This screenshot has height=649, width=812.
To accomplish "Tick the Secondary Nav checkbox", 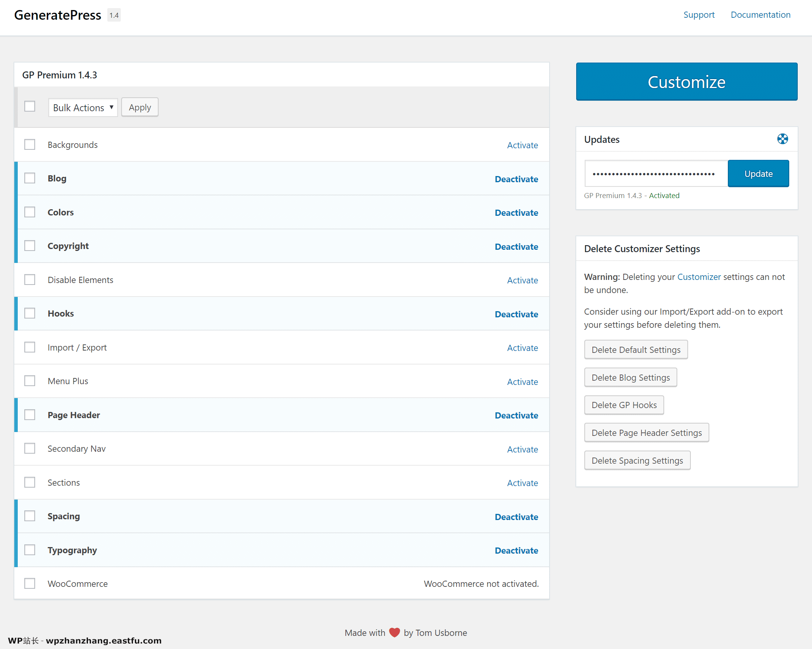I will (30, 448).
